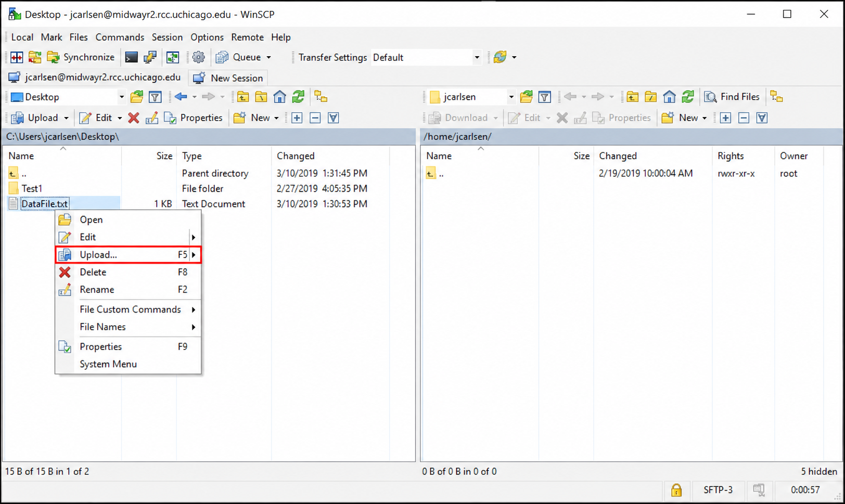Choose Rename in the context menu

pyautogui.click(x=128, y=290)
